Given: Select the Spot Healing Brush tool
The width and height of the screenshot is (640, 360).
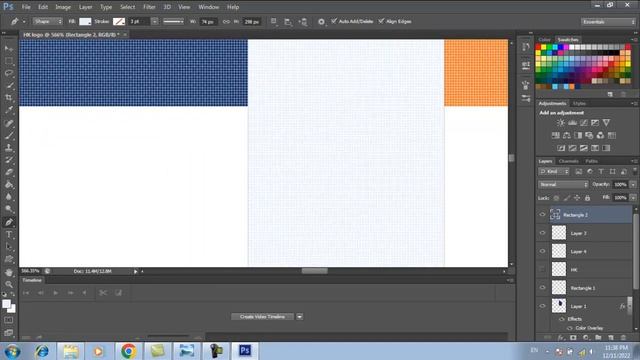Looking at the screenshot, I should tap(9, 123).
